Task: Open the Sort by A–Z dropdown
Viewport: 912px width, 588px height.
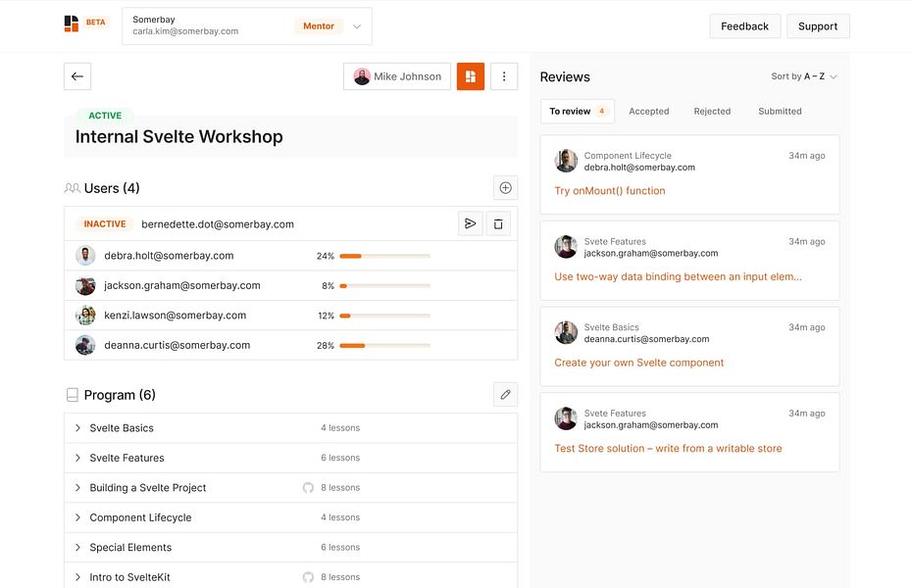Action: point(804,76)
